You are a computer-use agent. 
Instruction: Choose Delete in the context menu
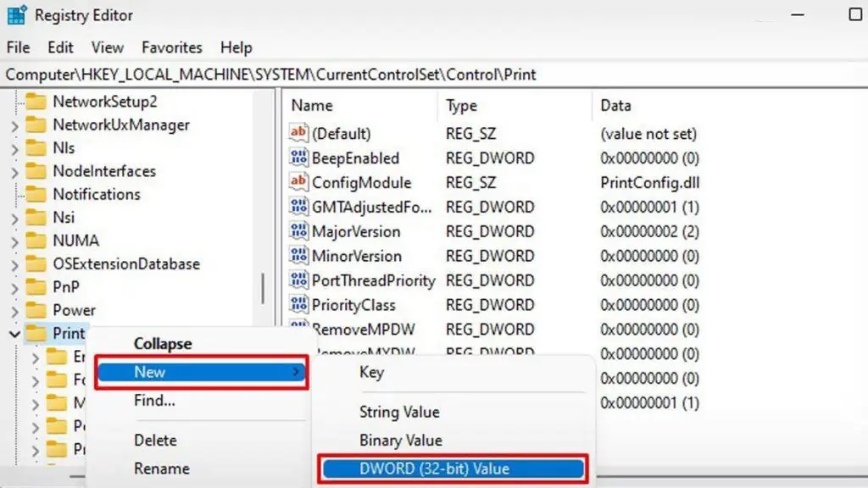coord(156,441)
